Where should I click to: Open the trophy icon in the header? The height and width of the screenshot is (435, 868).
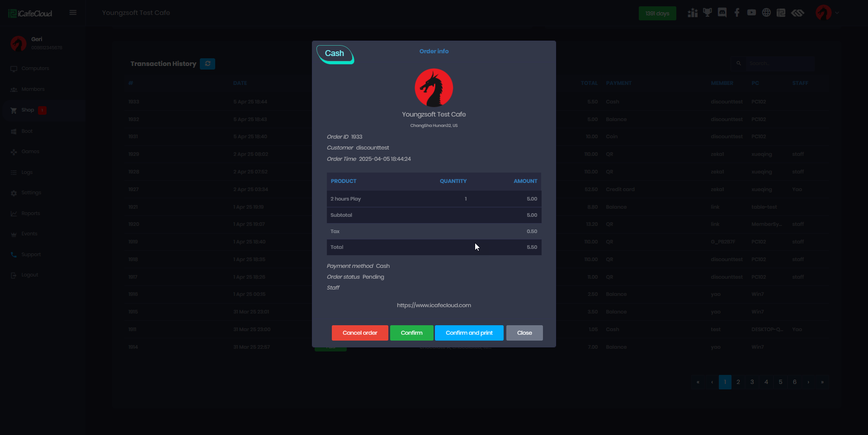pyautogui.click(x=708, y=13)
